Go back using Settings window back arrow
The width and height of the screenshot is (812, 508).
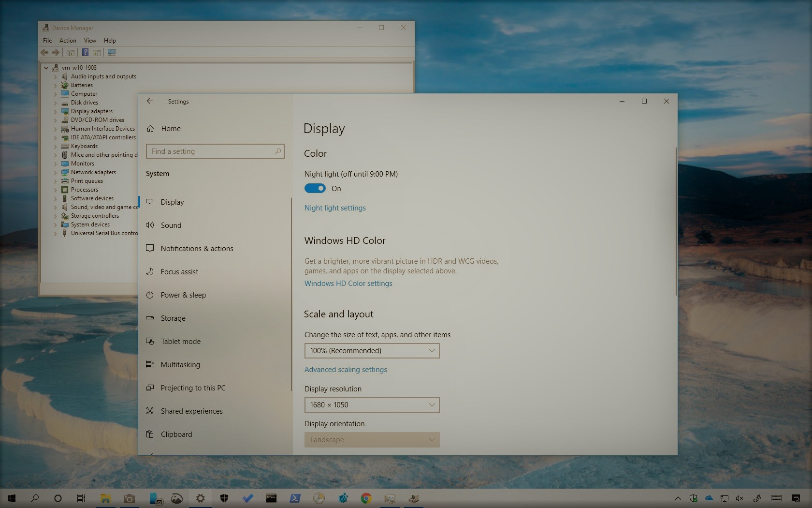tap(150, 101)
